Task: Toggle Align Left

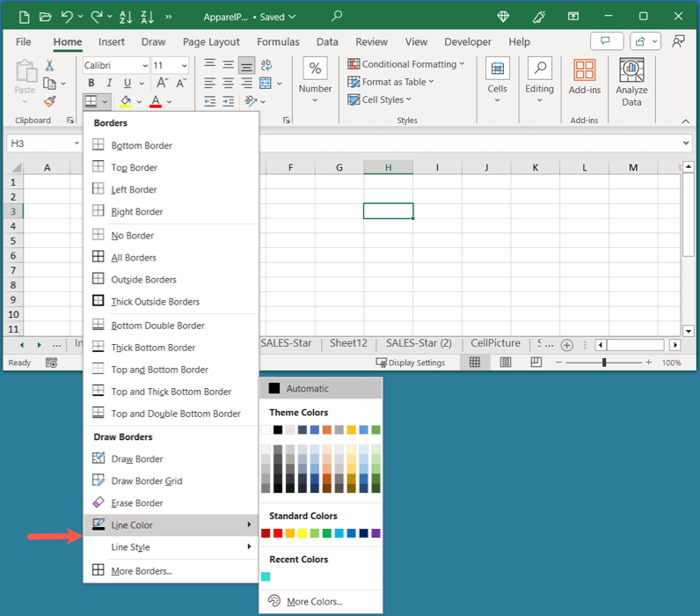Action: click(x=210, y=83)
